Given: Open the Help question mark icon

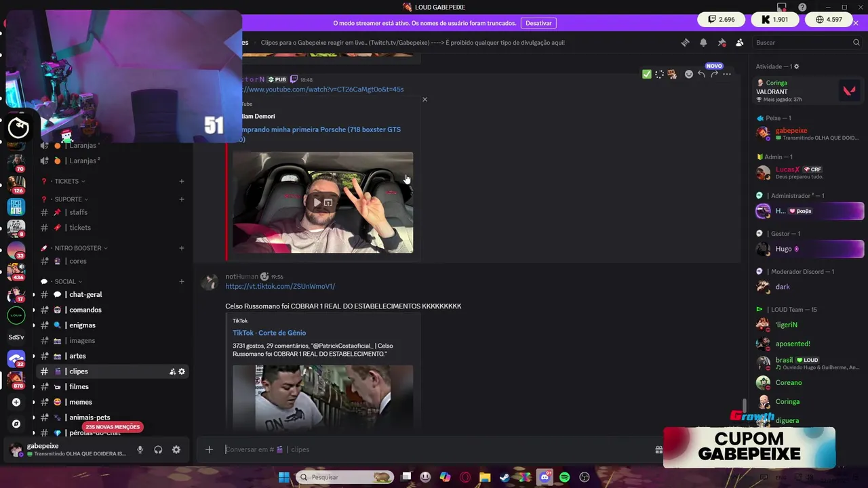Looking at the screenshot, I should pos(802,7).
